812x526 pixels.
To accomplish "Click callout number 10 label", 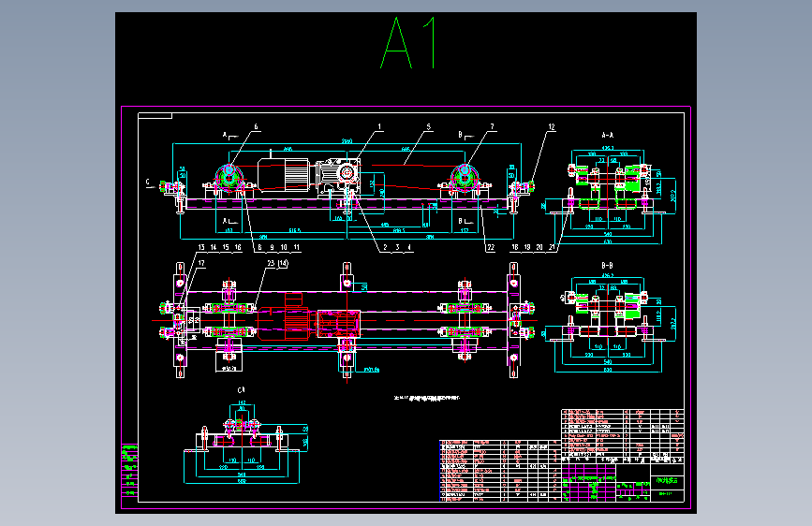I will pos(284,247).
